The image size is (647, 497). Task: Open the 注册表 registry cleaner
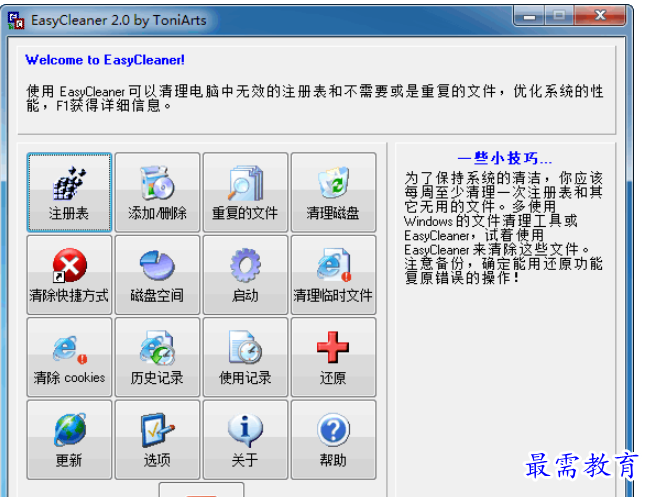tap(69, 192)
